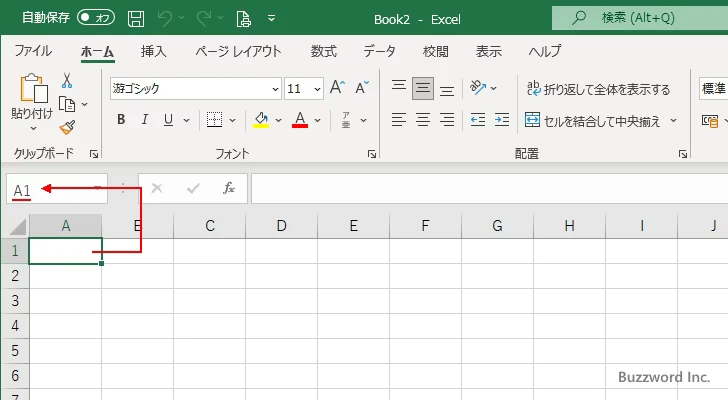Open Customize Quick Access Toolbar dropdown
The image size is (728, 400).
pyautogui.click(x=272, y=18)
